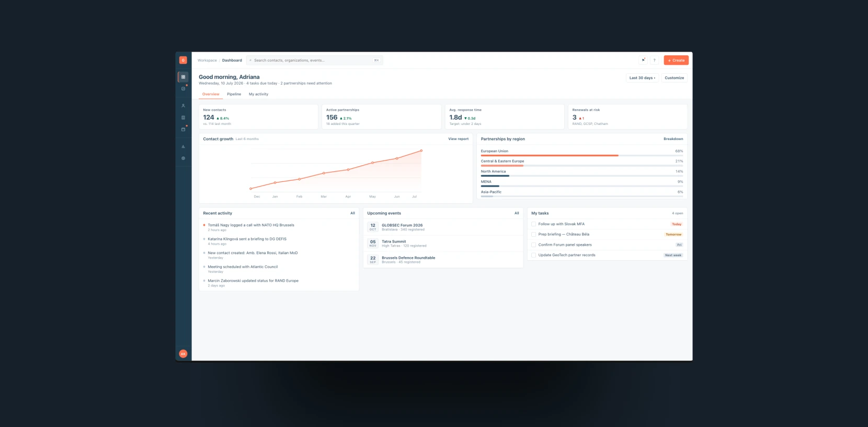Click the Renewals at risk card

(x=627, y=117)
